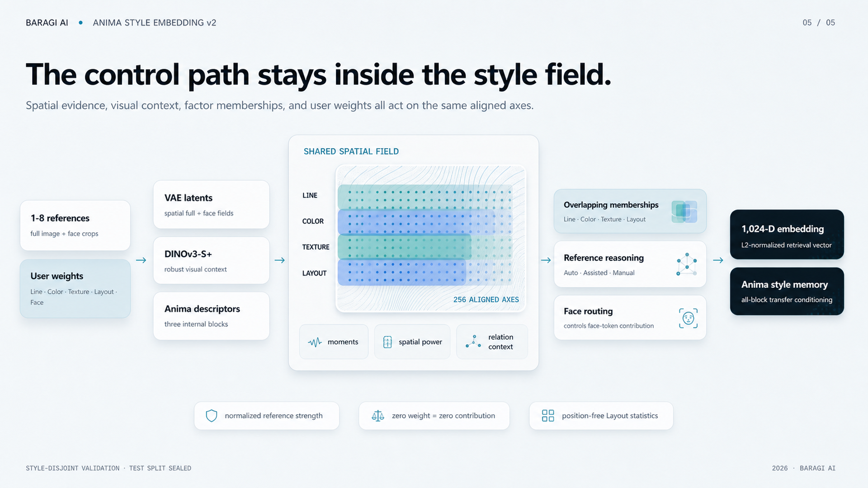Click the COLOR band in the spatial field
The image size is (868, 488).
(425, 221)
